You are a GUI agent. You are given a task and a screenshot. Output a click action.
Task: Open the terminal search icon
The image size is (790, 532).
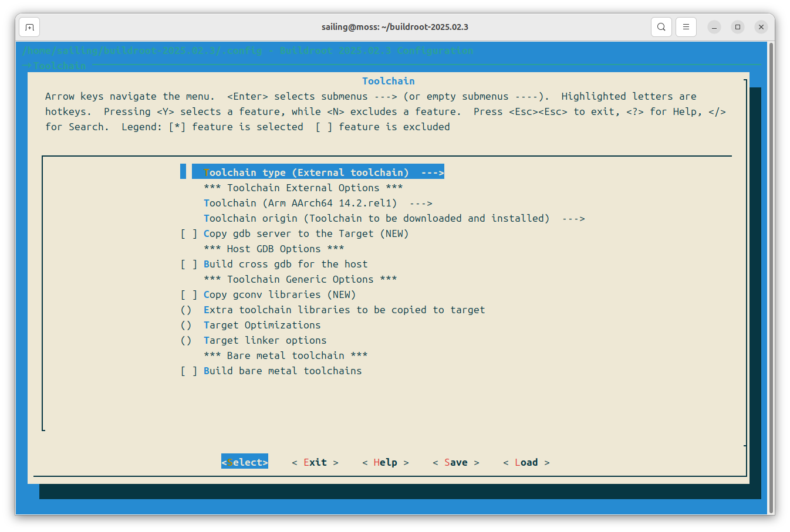click(x=661, y=27)
